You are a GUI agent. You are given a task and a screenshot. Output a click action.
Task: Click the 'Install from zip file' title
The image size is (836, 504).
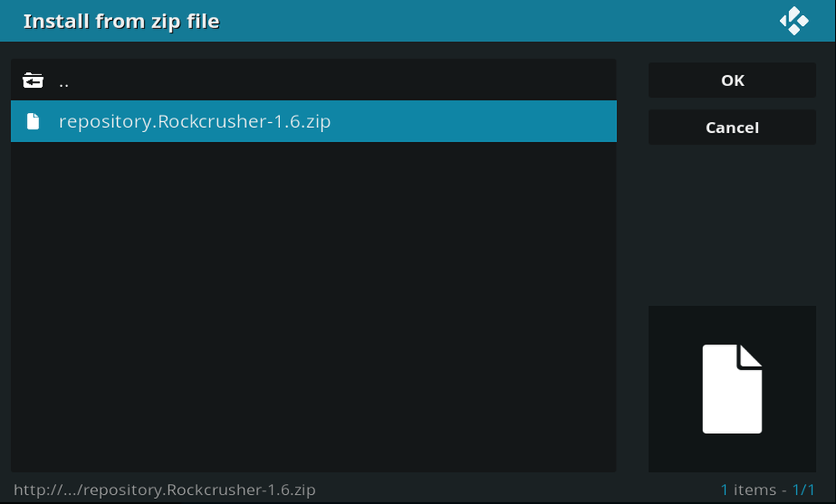pyautogui.click(x=121, y=21)
